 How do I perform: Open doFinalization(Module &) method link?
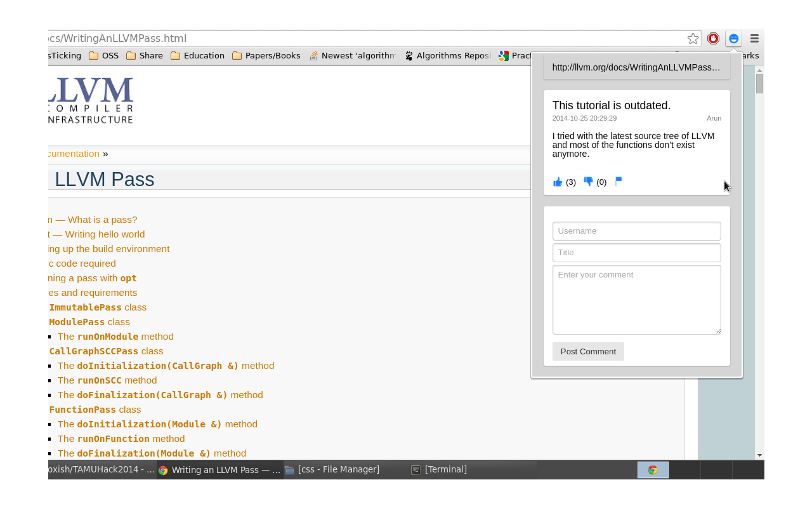(152, 453)
